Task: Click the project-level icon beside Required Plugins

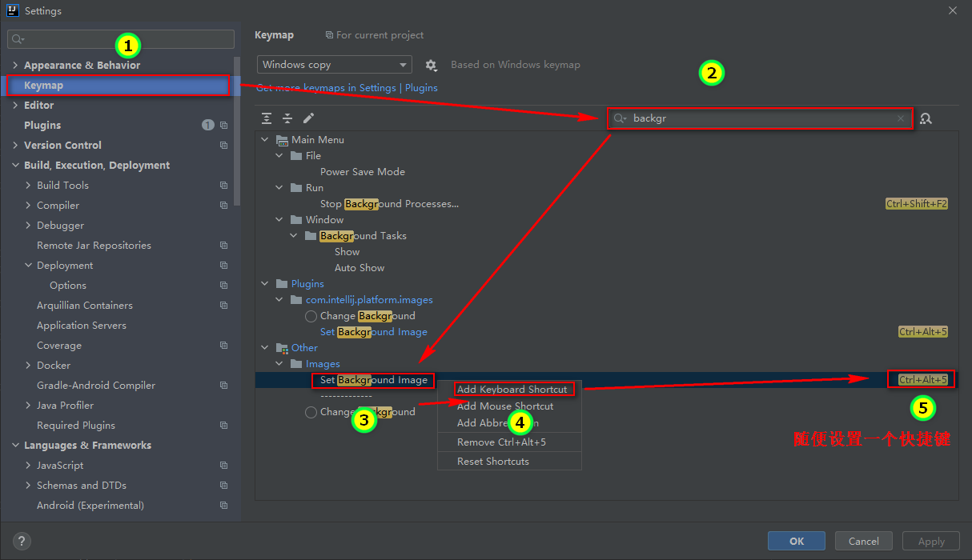Action: tap(223, 426)
